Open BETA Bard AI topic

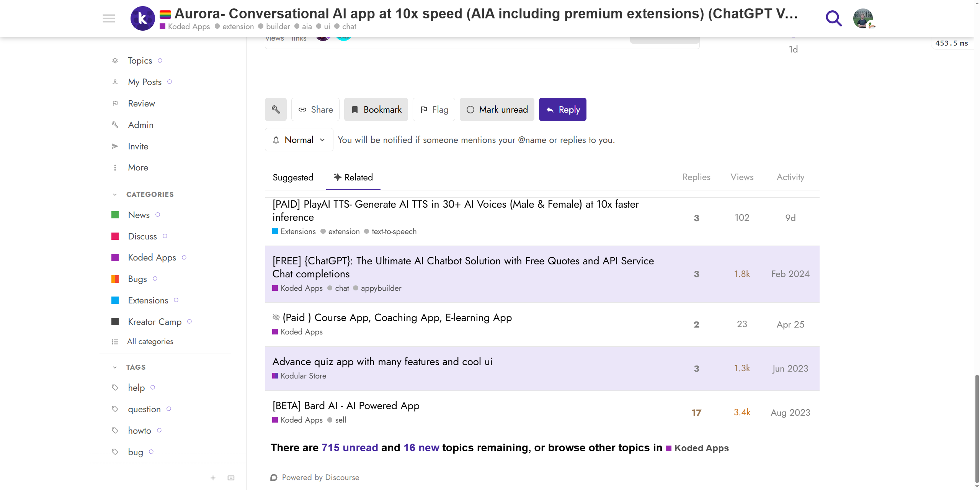coord(346,406)
